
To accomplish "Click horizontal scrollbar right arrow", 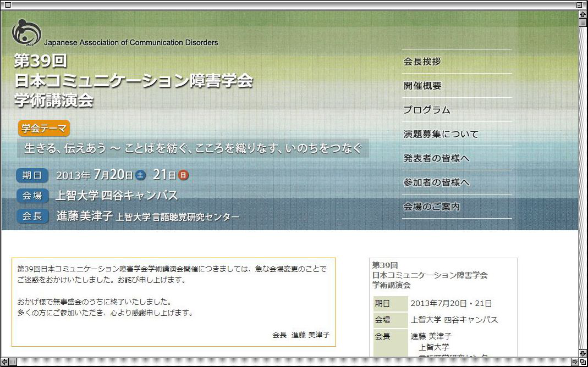I will click(574, 362).
